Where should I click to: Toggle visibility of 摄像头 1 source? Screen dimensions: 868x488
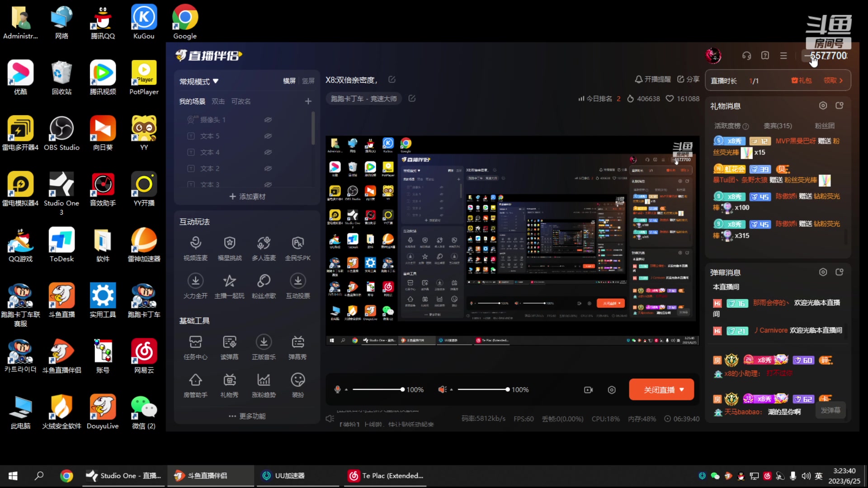268,120
